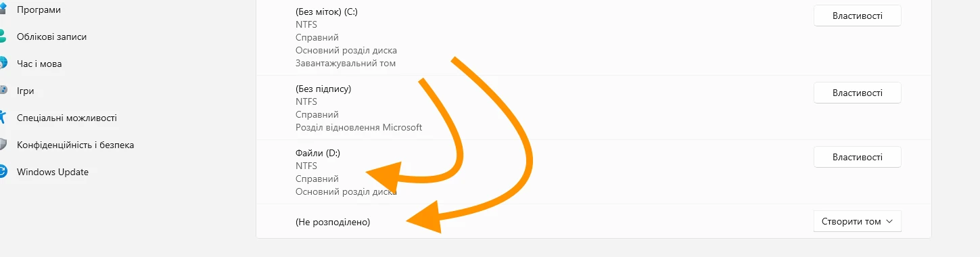Expand the Створити том dropdown
Image resolution: width=980 pixels, height=257 pixels.
(857, 221)
